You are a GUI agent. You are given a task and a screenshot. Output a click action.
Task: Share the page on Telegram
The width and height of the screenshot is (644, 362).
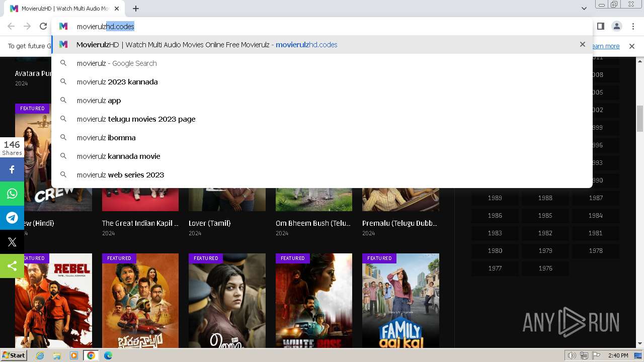tap(12, 218)
